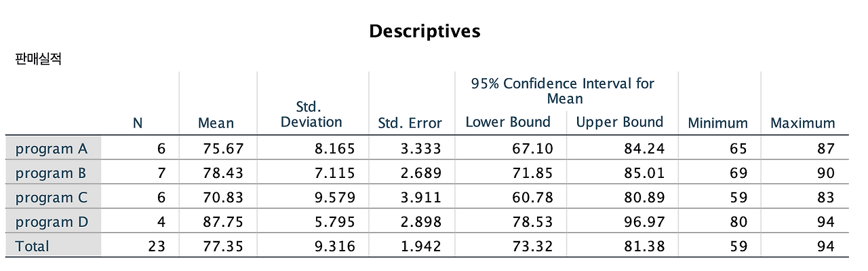Select the Descriptives table title
This screenshot has width=868, height=271.
(x=425, y=31)
